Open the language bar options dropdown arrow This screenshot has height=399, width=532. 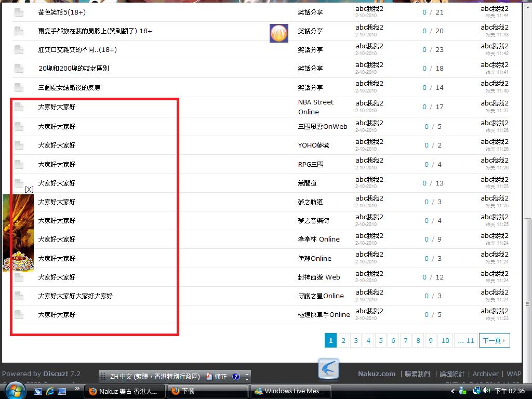[247, 377]
